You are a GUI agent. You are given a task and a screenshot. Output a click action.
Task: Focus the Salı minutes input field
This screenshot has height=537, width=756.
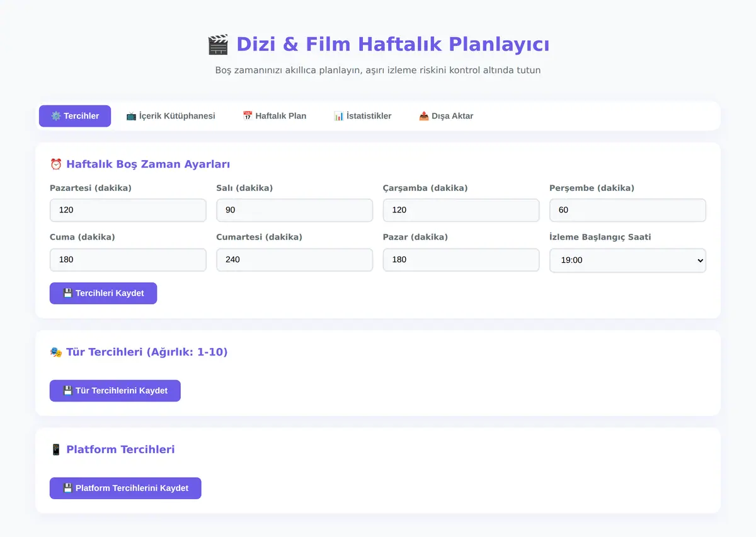point(295,211)
